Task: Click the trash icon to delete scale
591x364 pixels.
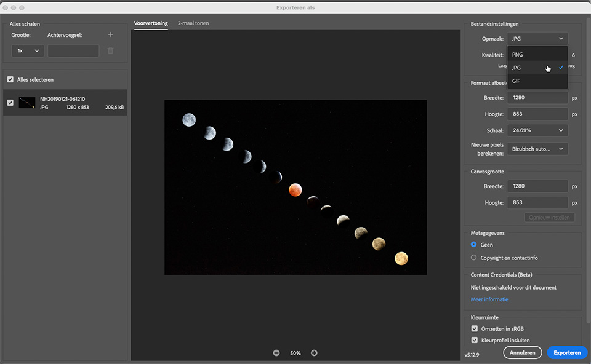Action: click(111, 51)
